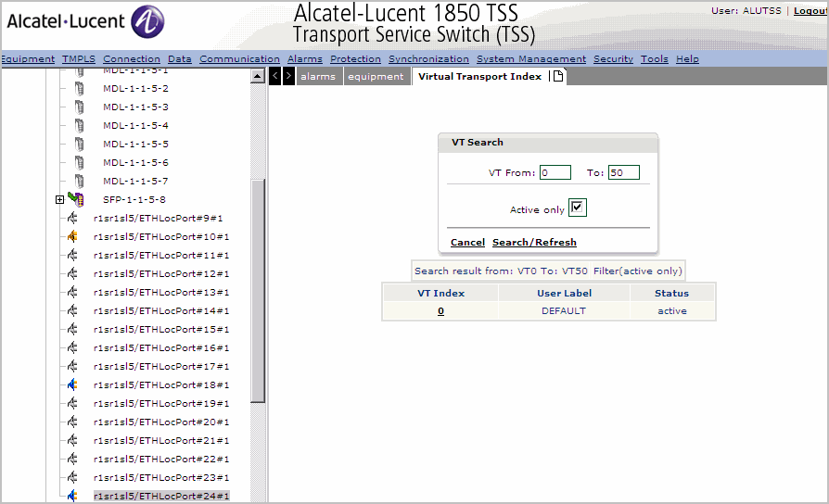Click the ETHLocPort#20#1 port icon

coord(72,421)
